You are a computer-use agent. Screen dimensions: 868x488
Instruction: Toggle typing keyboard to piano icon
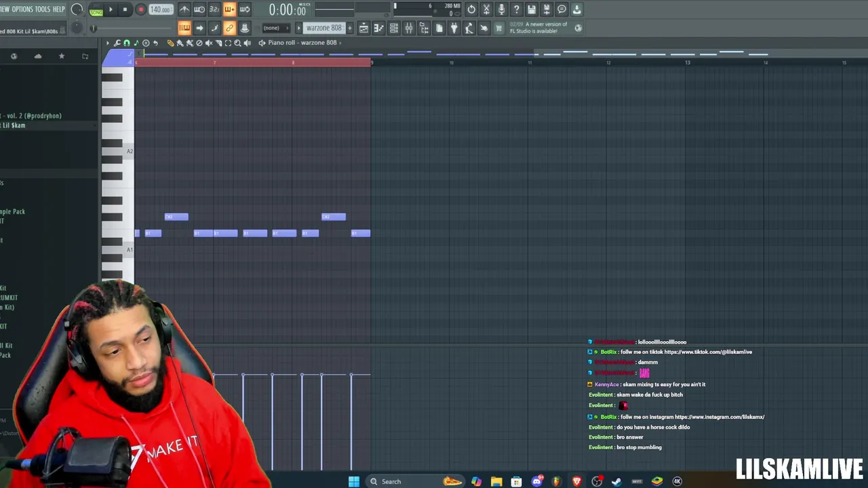(x=184, y=28)
